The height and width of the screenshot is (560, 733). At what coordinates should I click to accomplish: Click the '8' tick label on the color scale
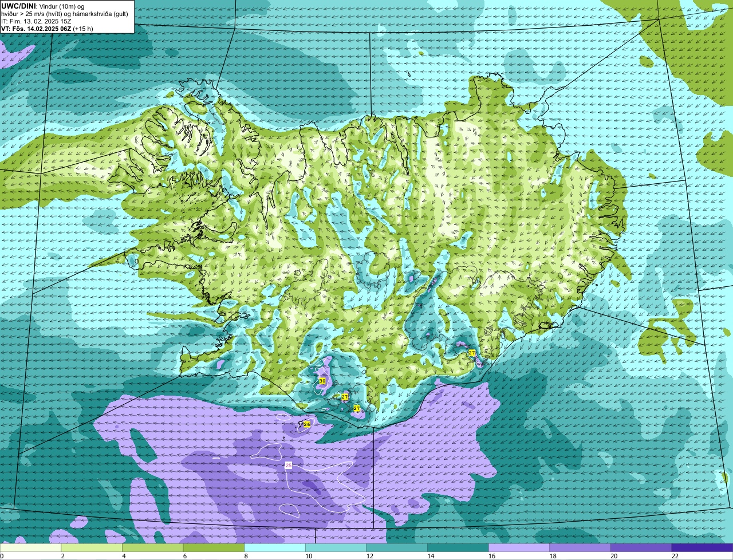[x=246, y=556]
